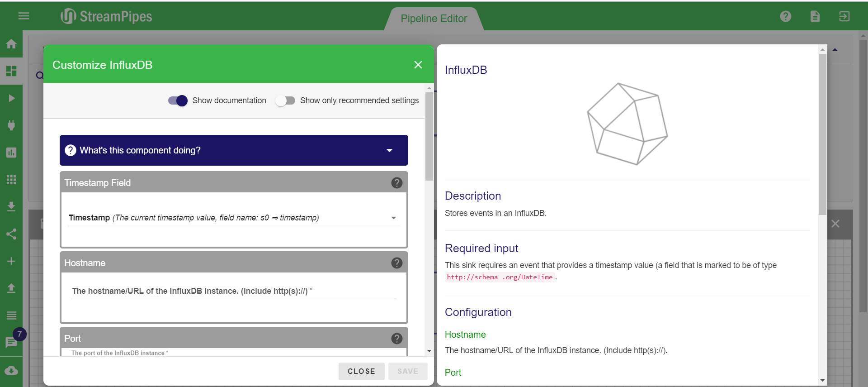
Task: Open notifications chat icon with badge 7
Action: tap(11, 342)
